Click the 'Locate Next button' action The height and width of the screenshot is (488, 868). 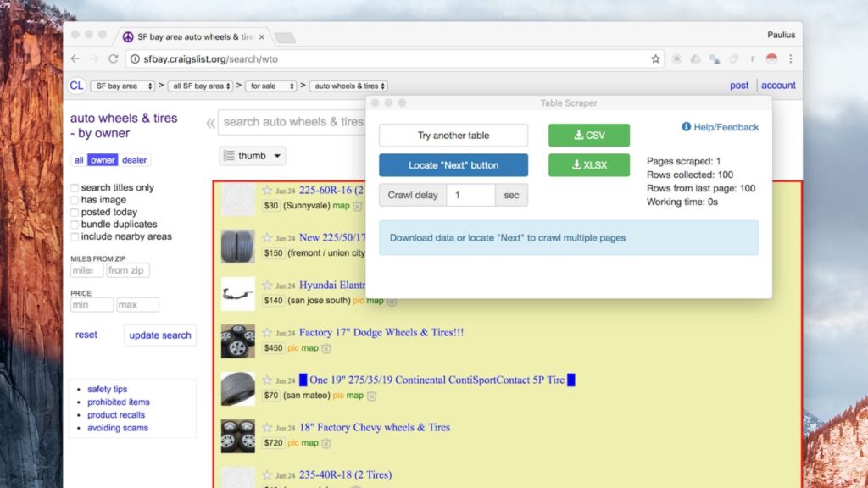click(453, 164)
